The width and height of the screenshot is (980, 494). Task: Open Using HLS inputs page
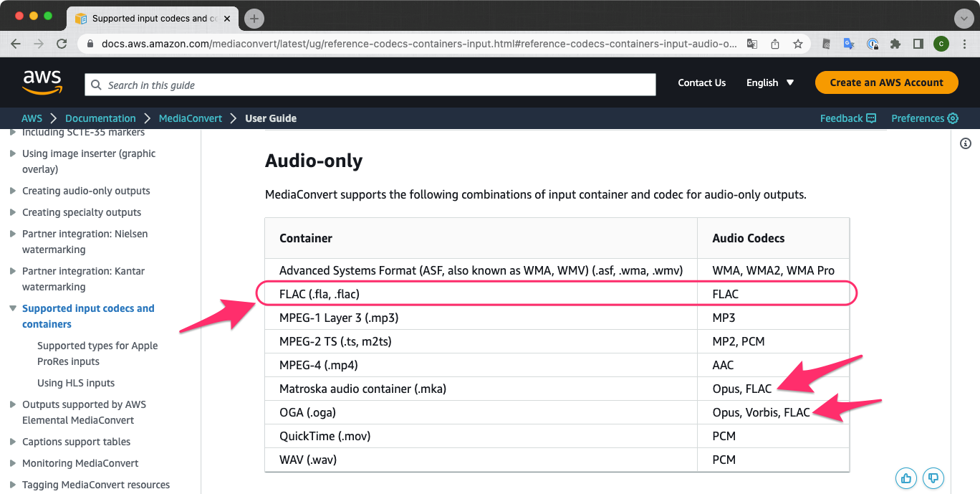pyautogui.click(x=76, y=383)
